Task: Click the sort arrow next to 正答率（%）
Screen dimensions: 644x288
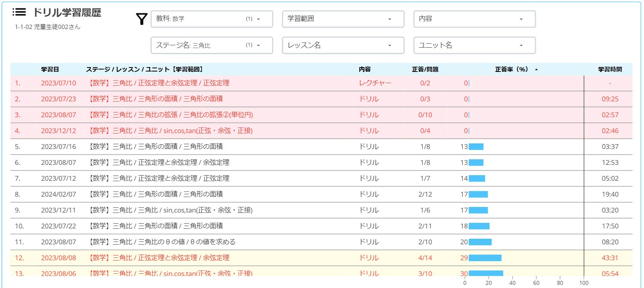Action: (536, 70)
